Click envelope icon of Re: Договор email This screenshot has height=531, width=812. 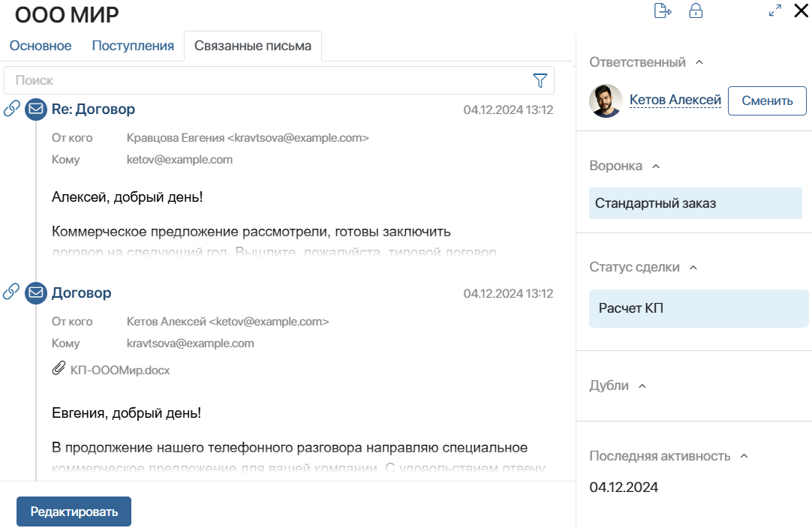(36, 109)
